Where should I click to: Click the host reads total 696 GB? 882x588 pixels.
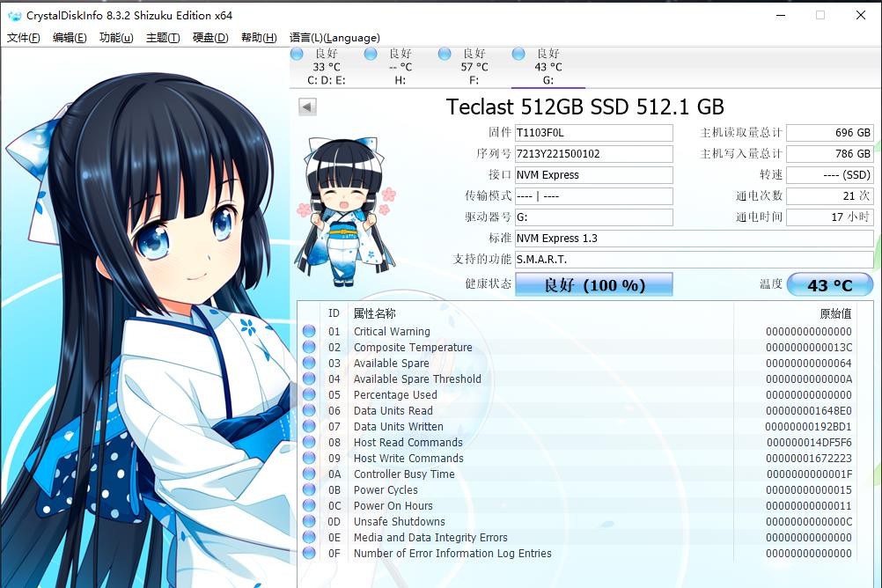(x=830, y=133)
